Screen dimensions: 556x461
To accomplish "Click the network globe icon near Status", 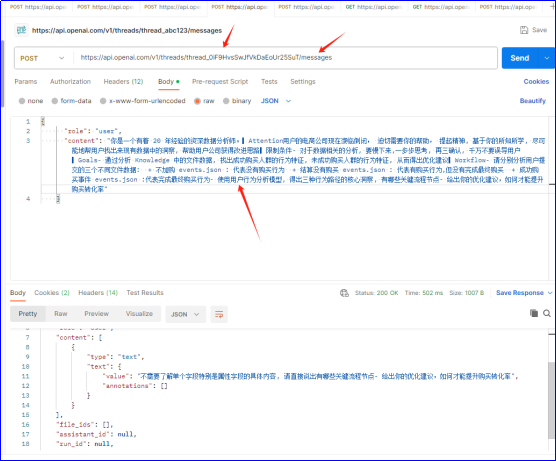I will 344,293.
